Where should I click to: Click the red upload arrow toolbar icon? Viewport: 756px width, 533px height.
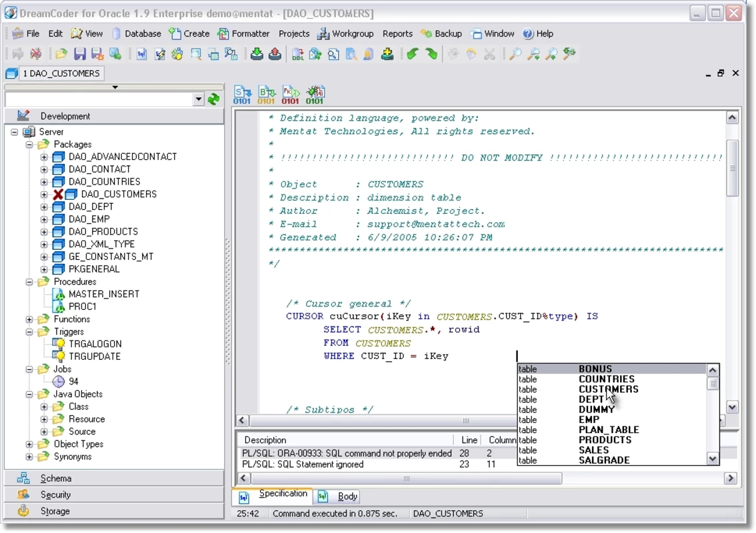click(x=275, y=54)
